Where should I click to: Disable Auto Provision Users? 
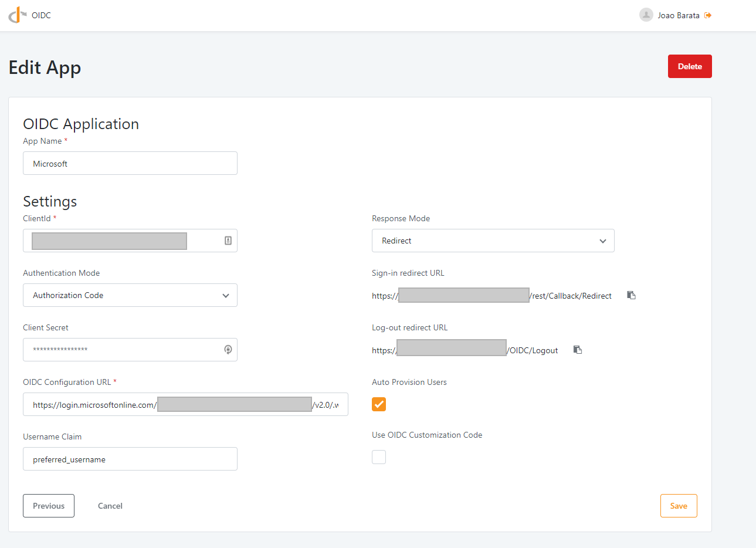coord(378,404)
